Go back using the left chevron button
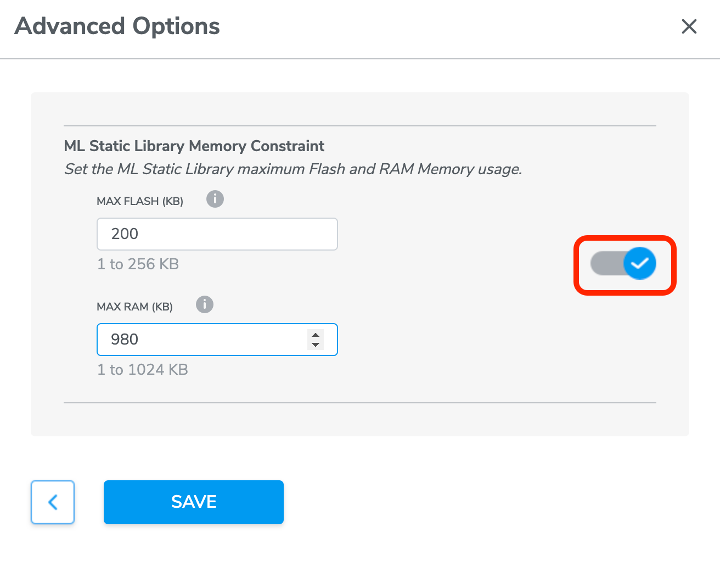 (x=53, y=502)
